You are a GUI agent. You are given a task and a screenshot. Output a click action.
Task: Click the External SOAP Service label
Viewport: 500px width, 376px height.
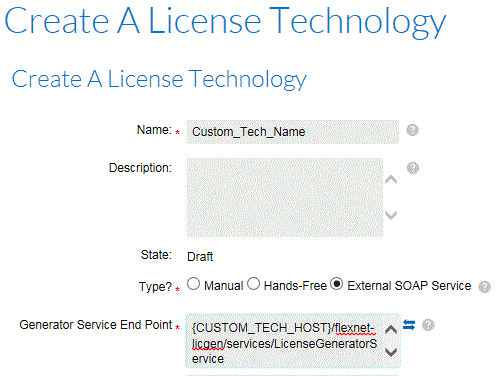(x=409, y=286)
